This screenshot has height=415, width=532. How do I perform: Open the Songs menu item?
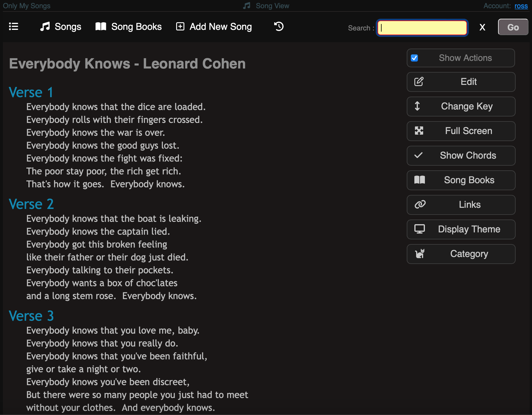pyautogui.click(x=61, y=27)
